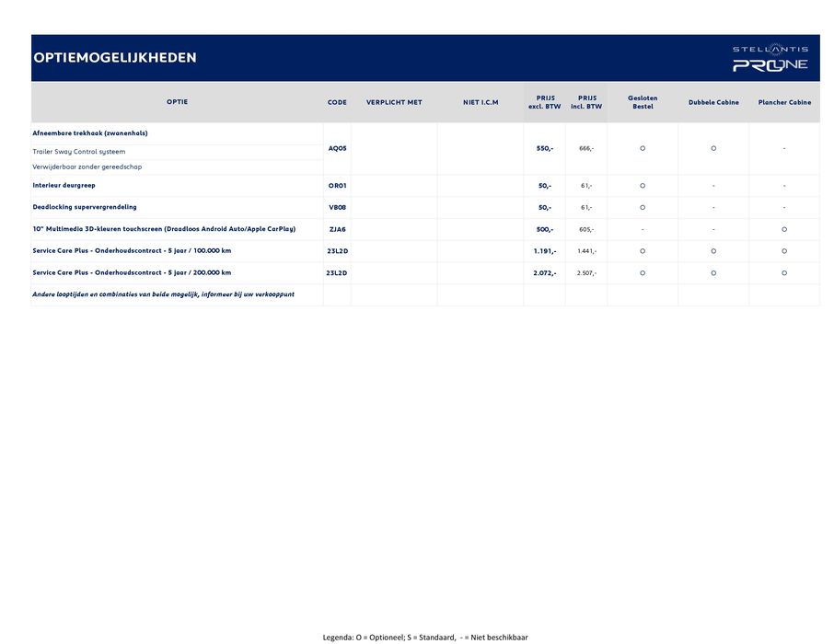Image resolution: width=834 pixels, height=644 pixels.
Task: Click the Stellantis Pro One logo
Action: coord(770,58)
